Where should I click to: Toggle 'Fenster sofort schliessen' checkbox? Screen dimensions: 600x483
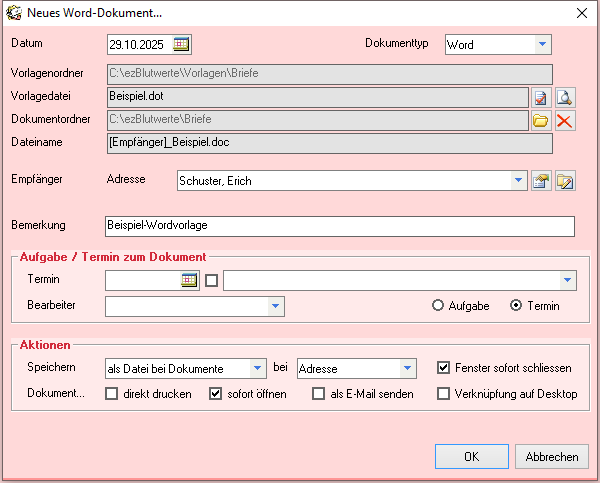coord(444,368)
